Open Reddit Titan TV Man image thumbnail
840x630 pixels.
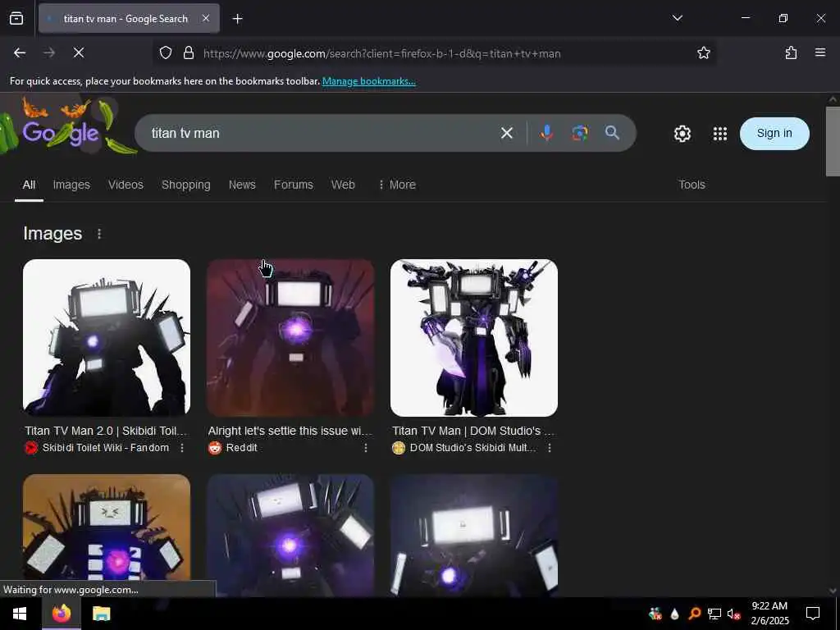[x=290, y=338]
